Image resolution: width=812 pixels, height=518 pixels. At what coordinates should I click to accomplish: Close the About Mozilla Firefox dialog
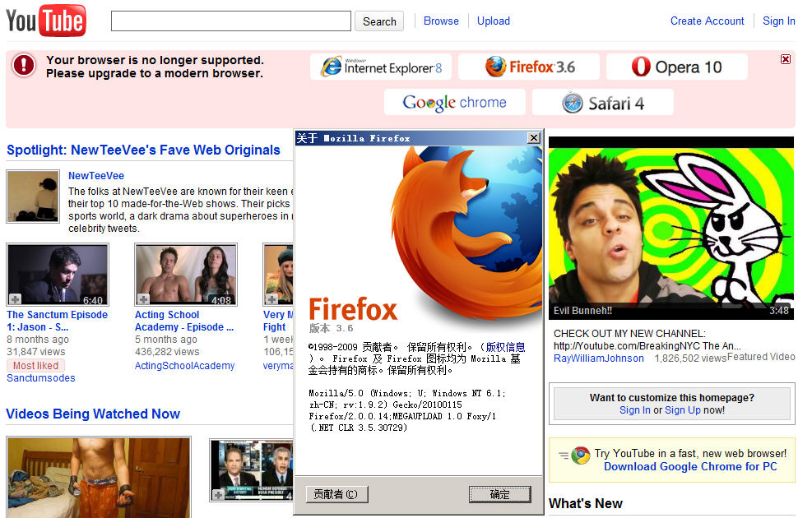[533, 138]
